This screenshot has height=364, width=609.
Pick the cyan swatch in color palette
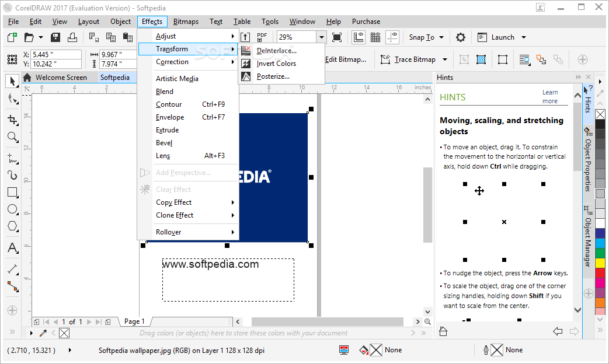pos(600,243)
